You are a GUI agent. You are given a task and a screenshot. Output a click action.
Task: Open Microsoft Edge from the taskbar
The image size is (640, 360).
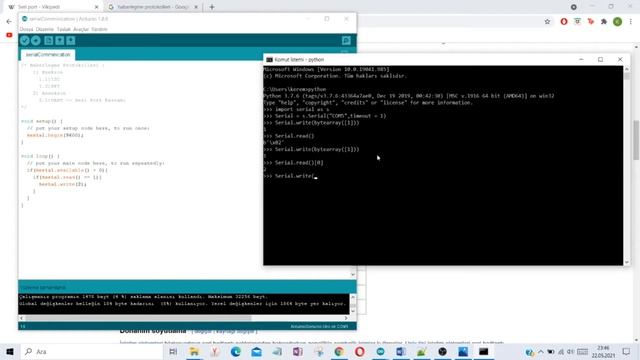236,351
